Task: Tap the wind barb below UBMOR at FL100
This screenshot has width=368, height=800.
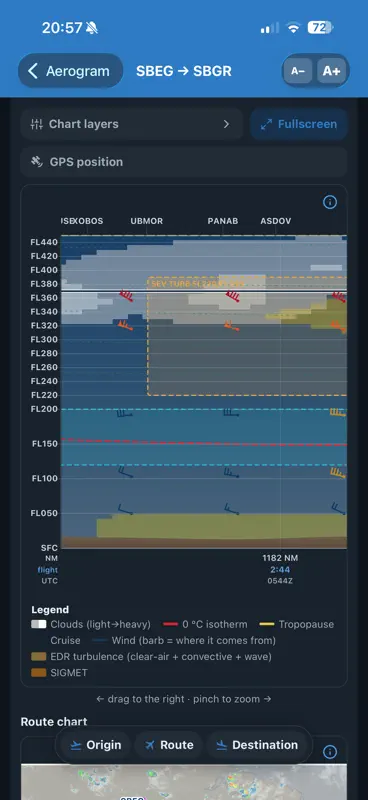Action: (126, 472)
